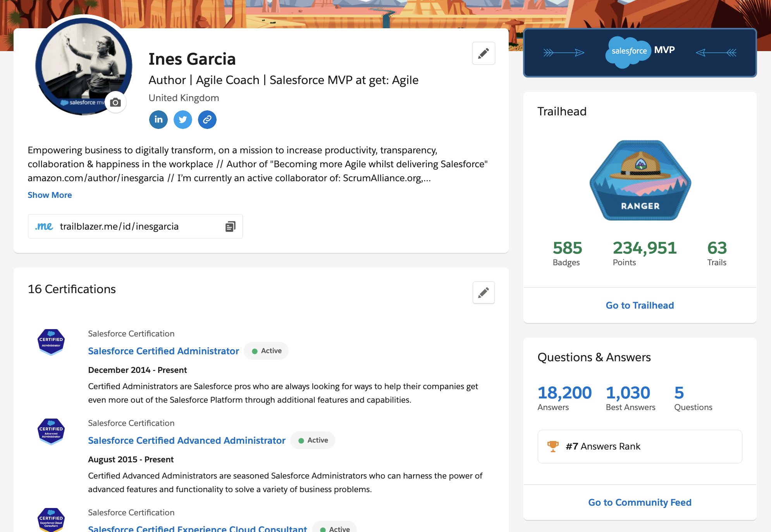
Task: Click the 1,030 Best Answers count
Action: [x=631, y=398]
